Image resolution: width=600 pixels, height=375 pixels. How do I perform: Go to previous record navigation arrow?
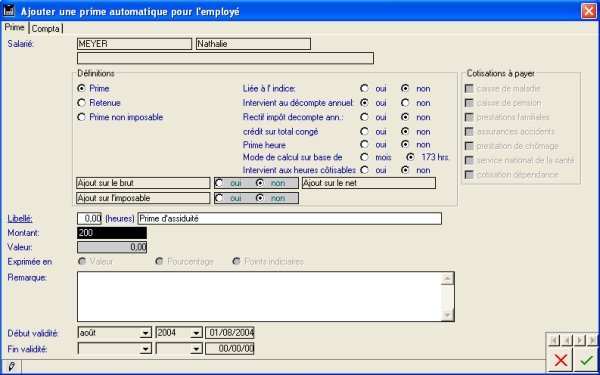point(567,340)
